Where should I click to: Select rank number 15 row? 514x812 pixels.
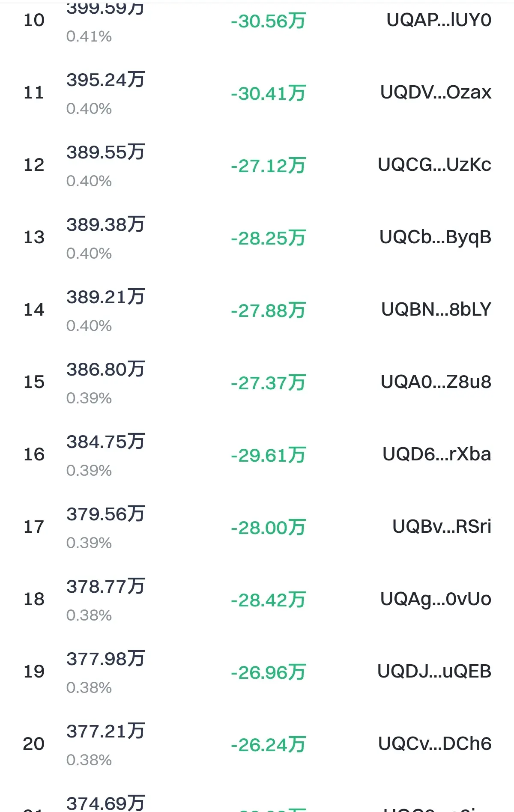(x=257, y=382)
